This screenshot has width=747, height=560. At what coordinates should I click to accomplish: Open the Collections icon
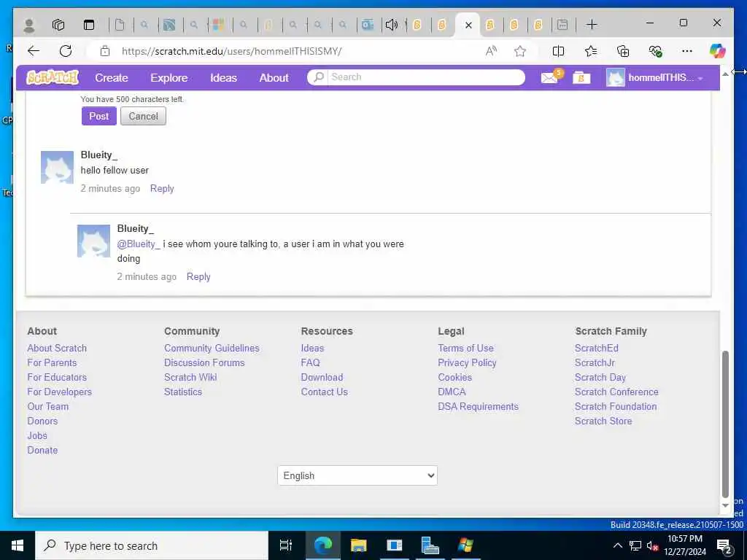(x=623, y=51)
